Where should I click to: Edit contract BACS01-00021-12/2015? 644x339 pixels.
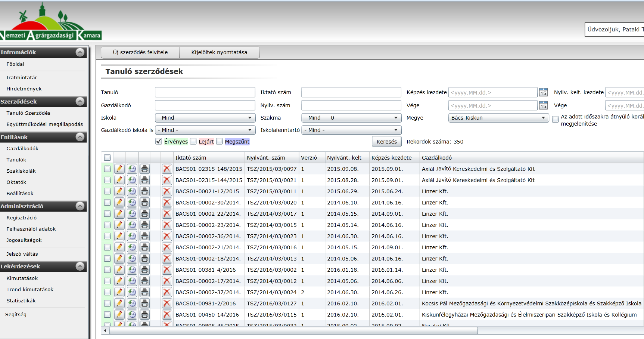click(x=119, y=191)
